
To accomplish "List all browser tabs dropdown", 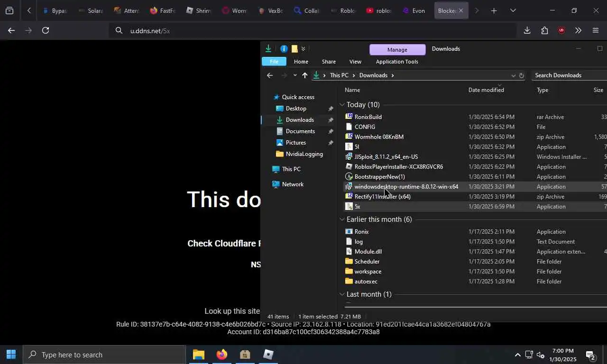I will tap(513, 10).
